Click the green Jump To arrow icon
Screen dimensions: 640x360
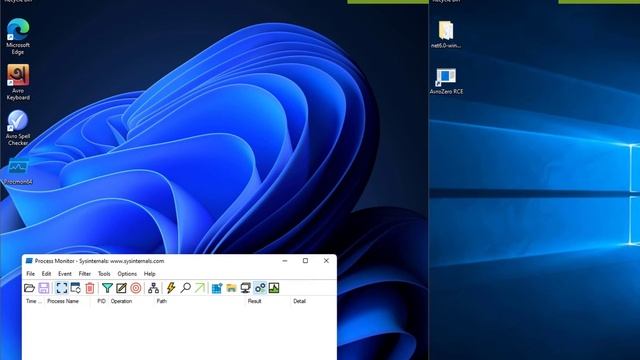coord(200,288)
